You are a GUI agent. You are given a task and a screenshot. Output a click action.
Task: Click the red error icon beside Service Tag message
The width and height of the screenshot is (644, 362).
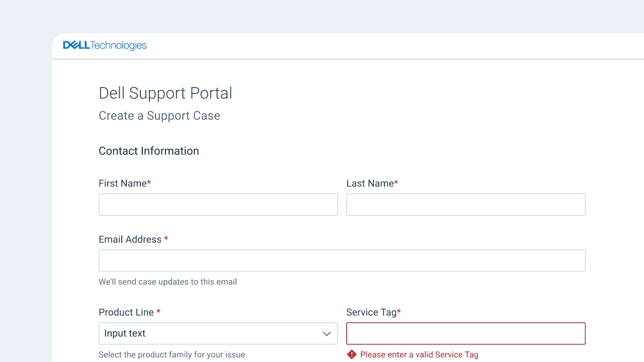(x=352, y=354)
